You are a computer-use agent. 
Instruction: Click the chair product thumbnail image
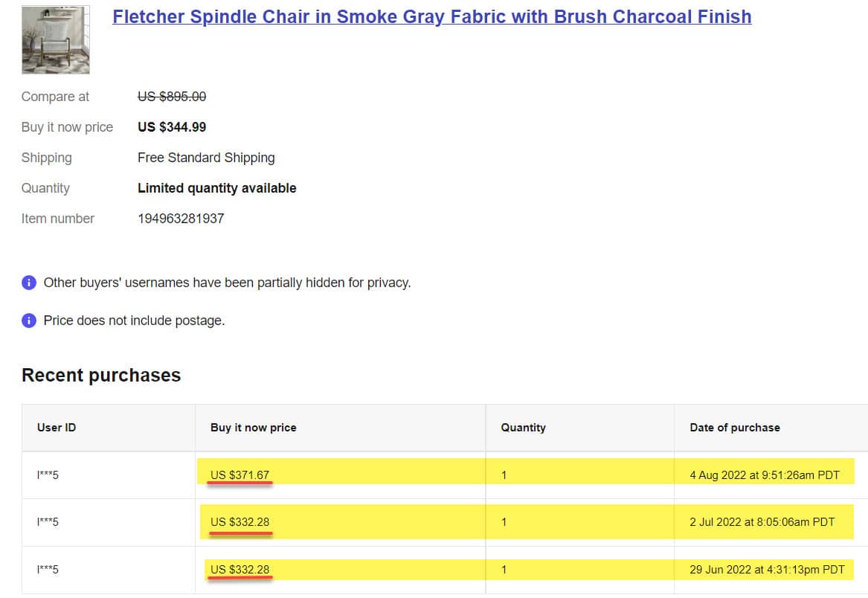coord(56,40)
